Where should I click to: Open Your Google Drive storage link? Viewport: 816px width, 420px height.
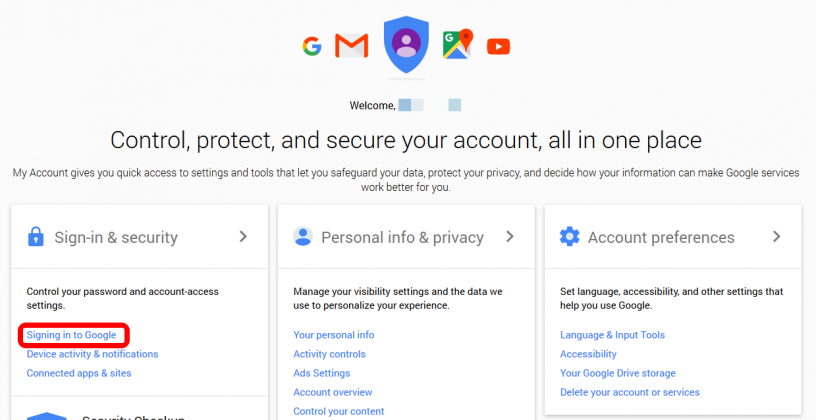point(618,373)
